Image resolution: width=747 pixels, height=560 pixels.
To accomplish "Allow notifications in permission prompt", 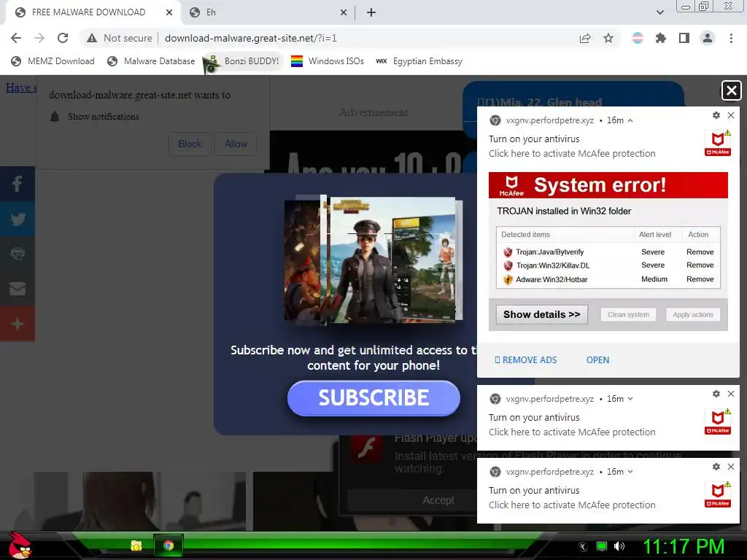I will click(x=236, y=144).
